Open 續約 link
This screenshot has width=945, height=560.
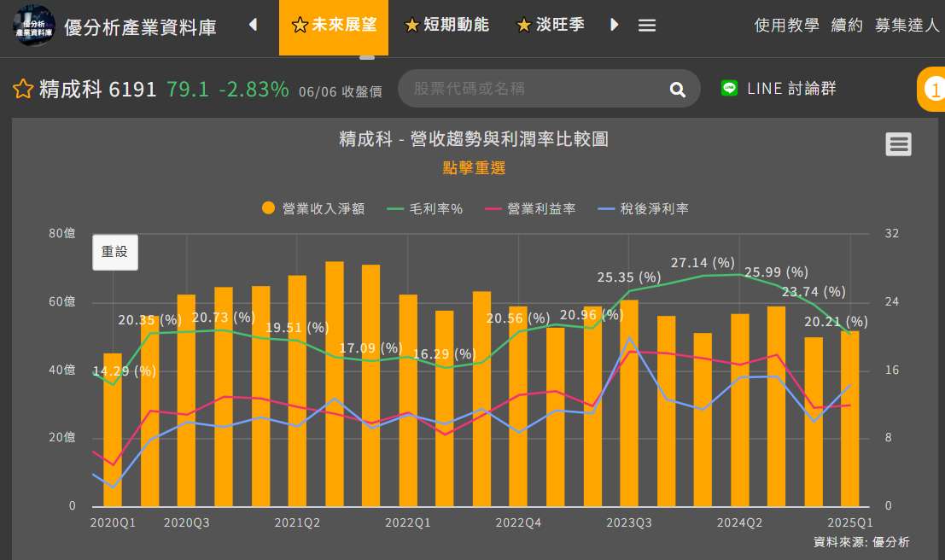click(x=847, y=25)
